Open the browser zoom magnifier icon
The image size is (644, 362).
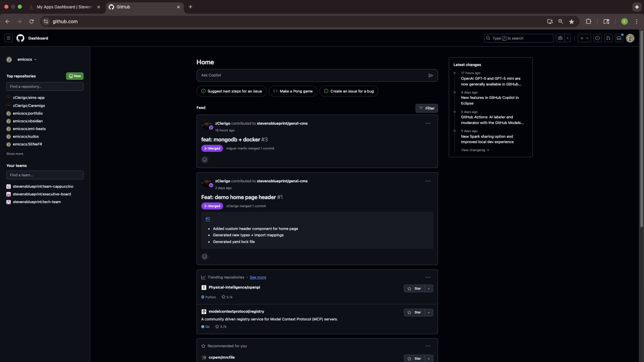561,21
